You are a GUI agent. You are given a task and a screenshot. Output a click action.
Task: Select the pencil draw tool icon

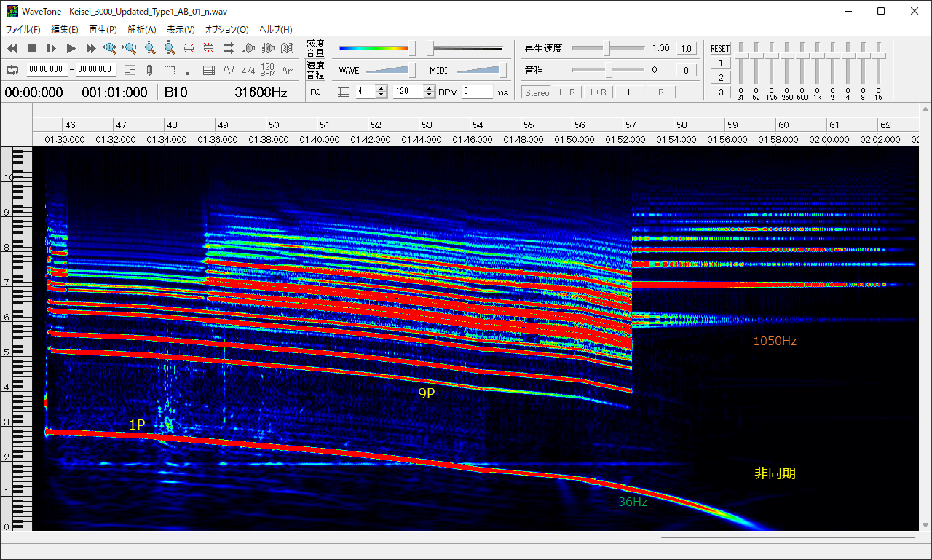149,70
